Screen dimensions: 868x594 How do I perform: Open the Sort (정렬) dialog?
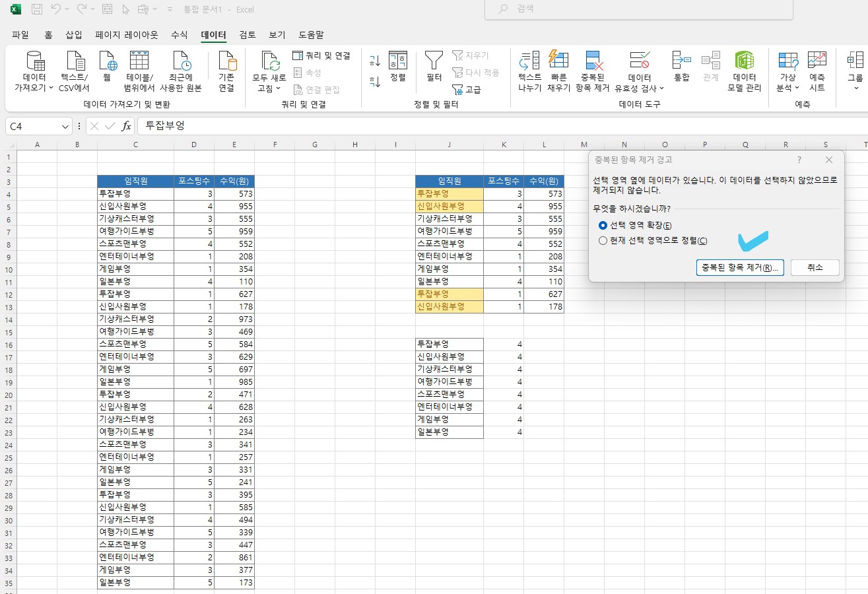tap(397, 66)
